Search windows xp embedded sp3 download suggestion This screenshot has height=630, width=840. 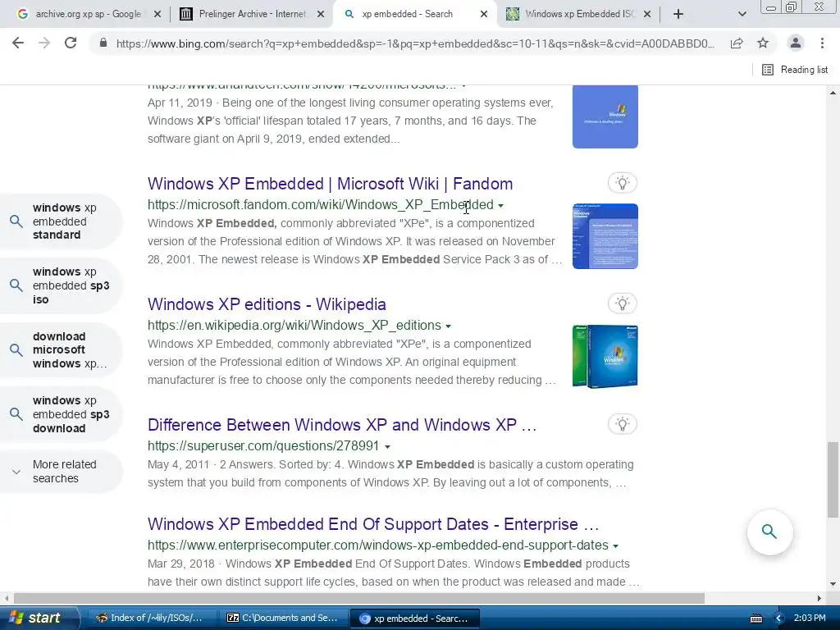[60, 414]
